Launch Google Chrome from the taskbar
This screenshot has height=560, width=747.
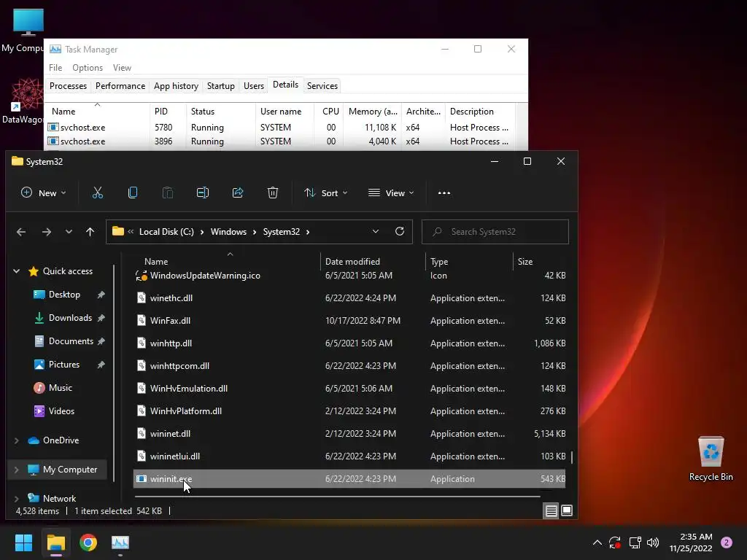coord(88,542)
